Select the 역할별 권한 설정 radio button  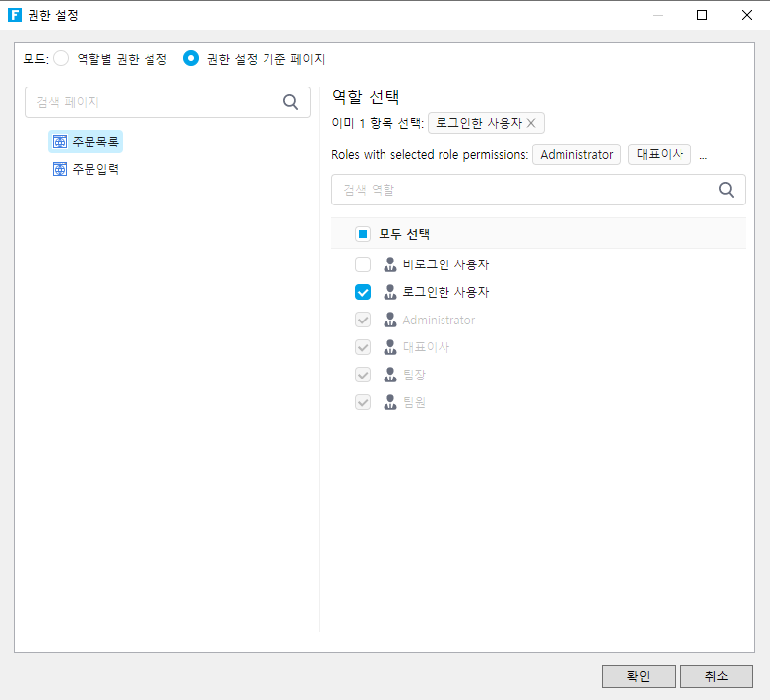[61, 58]
